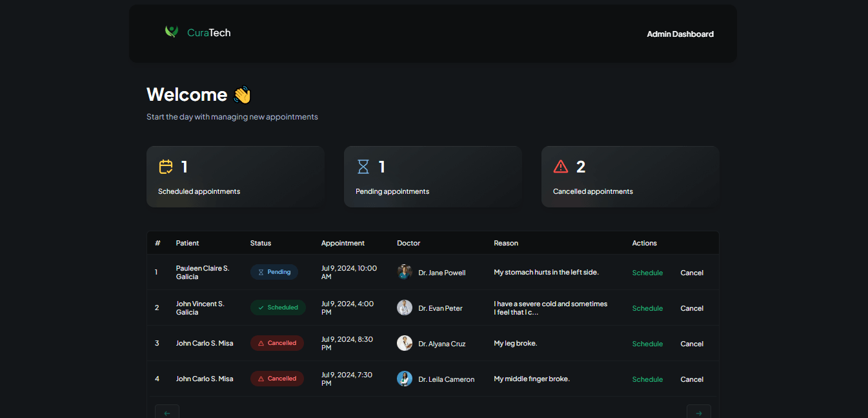Click Dr. Alyana Cruz's avatar
868x418 pixels.
[405, 343]
